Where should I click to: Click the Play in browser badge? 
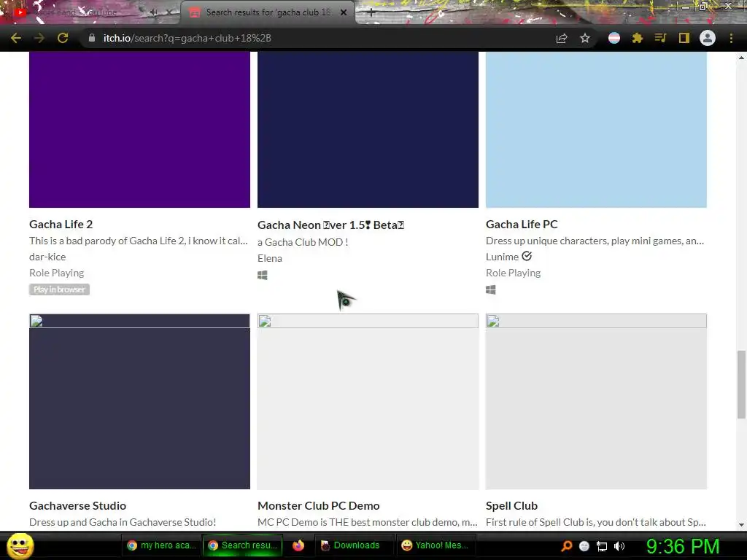(x=60, y=289)
